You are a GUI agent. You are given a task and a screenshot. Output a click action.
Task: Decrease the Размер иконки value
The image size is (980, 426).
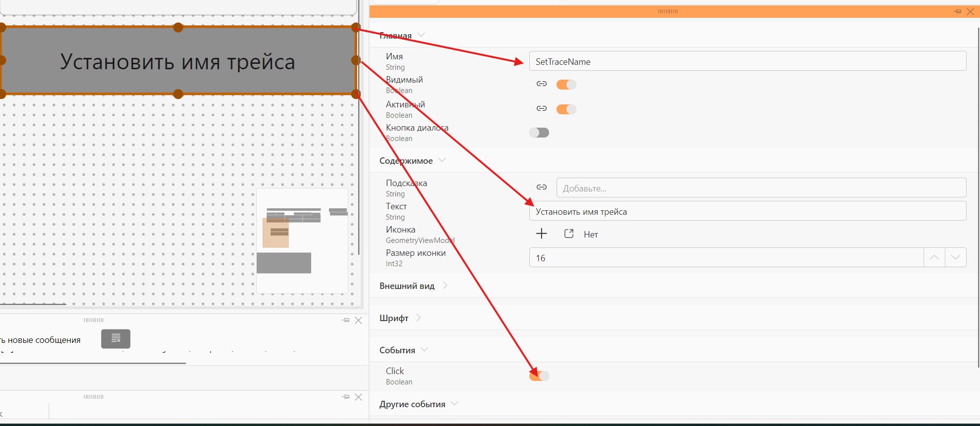tap(956, 257)
